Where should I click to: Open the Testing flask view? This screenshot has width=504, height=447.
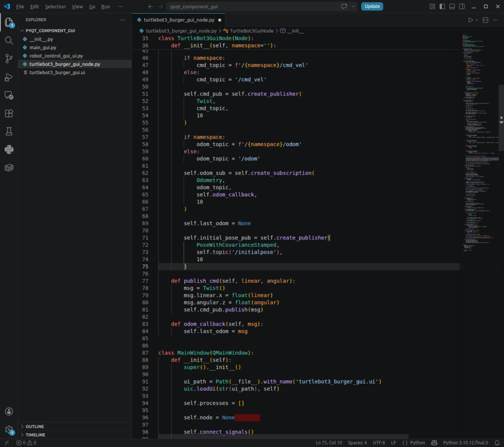click(9, 131)
